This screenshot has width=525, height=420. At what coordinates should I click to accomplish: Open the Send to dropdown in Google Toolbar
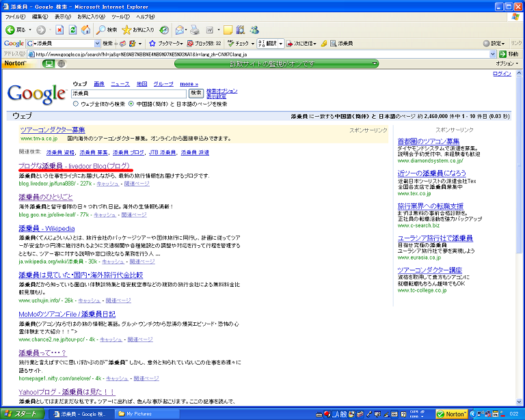coord(314,44)
